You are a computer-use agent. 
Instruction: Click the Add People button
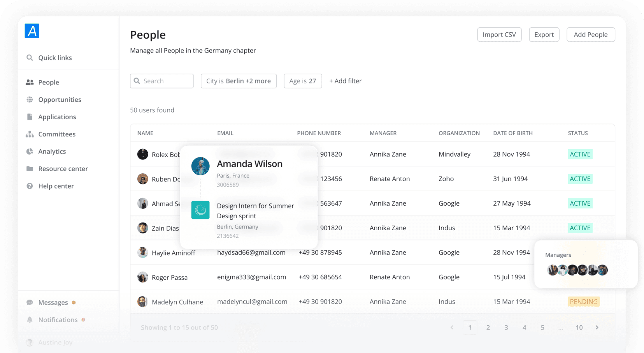[x=591, y=35]
